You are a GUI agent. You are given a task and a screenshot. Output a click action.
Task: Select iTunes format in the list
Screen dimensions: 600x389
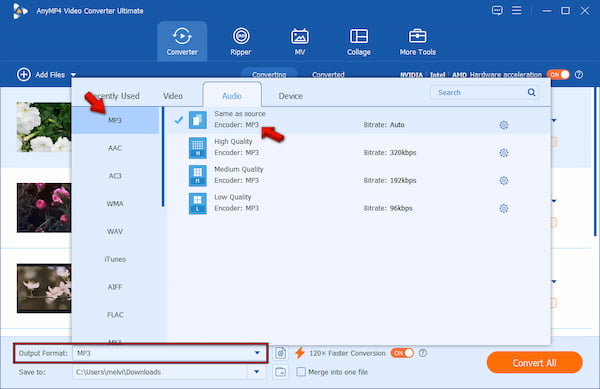click(115, 259)
